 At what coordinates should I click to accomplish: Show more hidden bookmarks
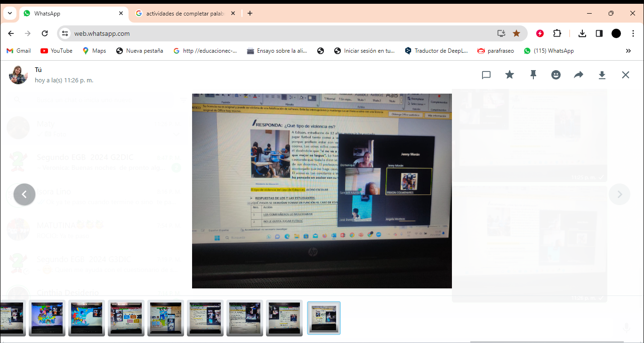[628, 51]
